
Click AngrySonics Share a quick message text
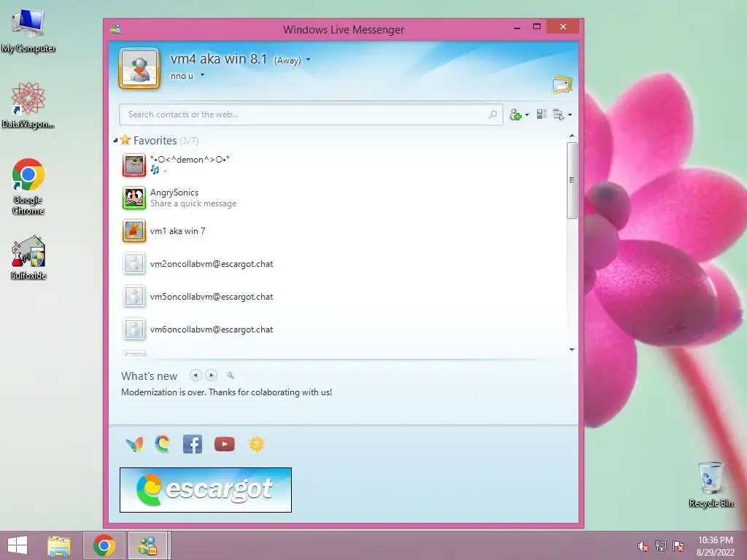click(193, 203)
